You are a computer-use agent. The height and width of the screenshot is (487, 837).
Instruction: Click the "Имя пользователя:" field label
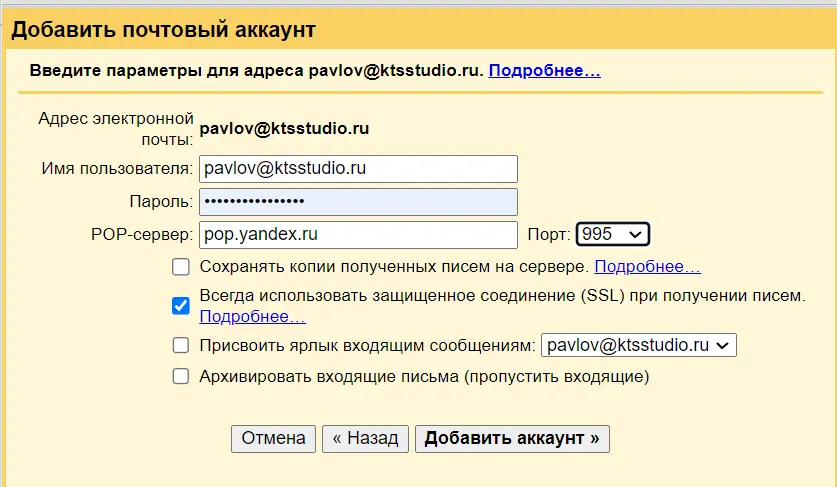point(117,168)
